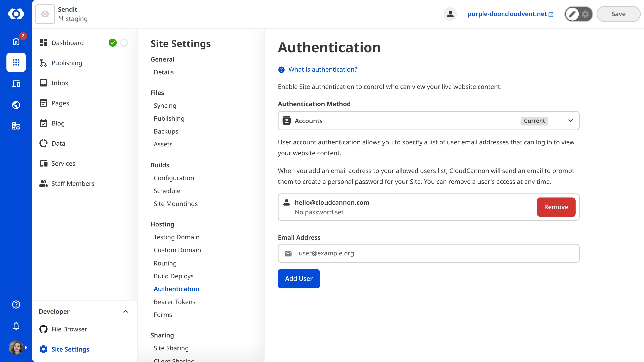The image size is (644, 362).
Task: Open the home icon with notification badge
Action: click(x=16, y=41)
